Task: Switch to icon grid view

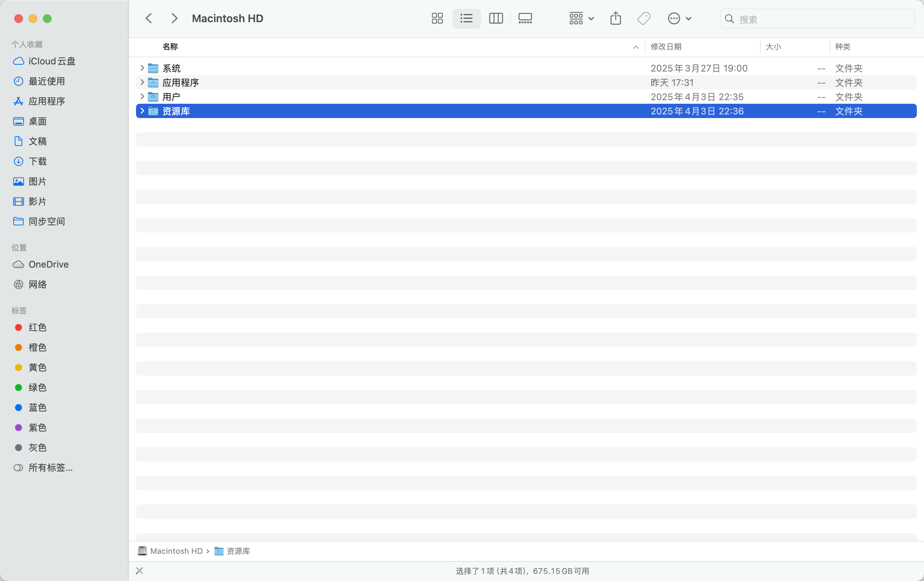Action: 437,18
